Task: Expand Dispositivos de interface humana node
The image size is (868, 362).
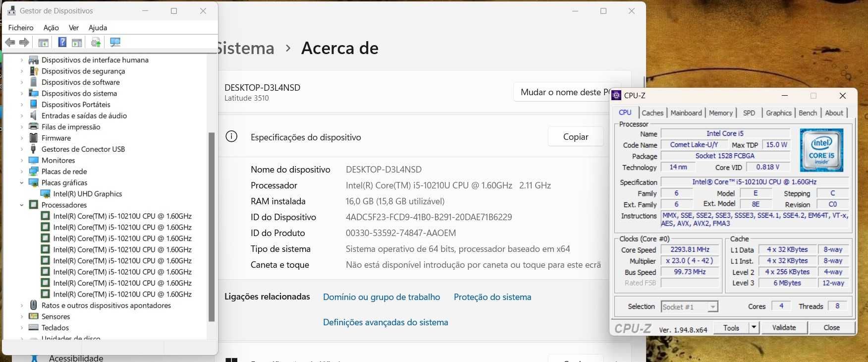Action: 21,60
